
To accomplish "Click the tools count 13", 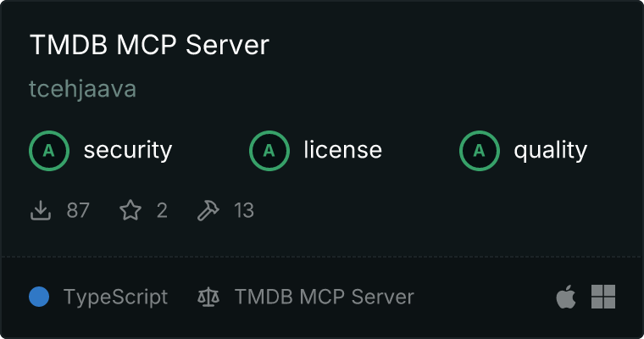I will 244,210.
